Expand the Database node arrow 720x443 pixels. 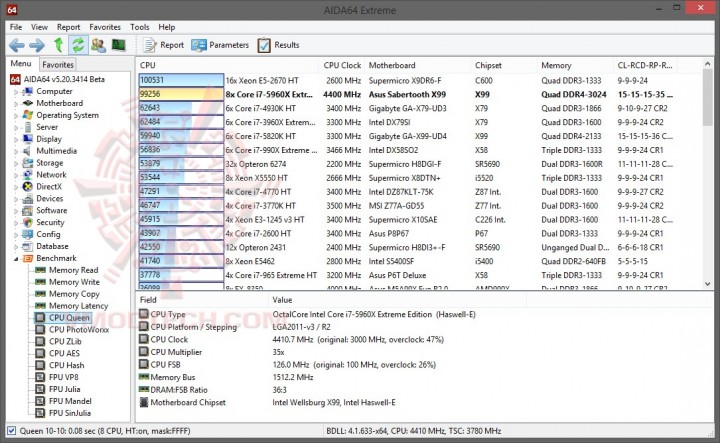coord(16,247)
